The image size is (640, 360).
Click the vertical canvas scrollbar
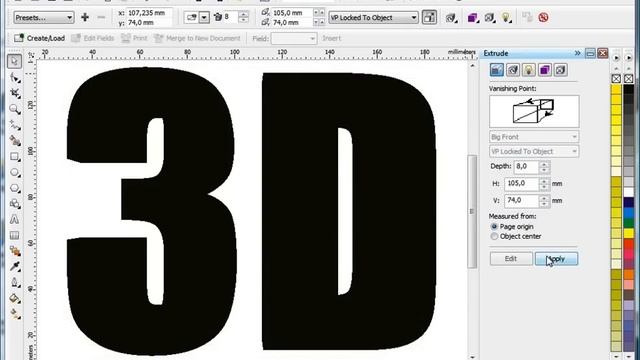click(472, 211)
